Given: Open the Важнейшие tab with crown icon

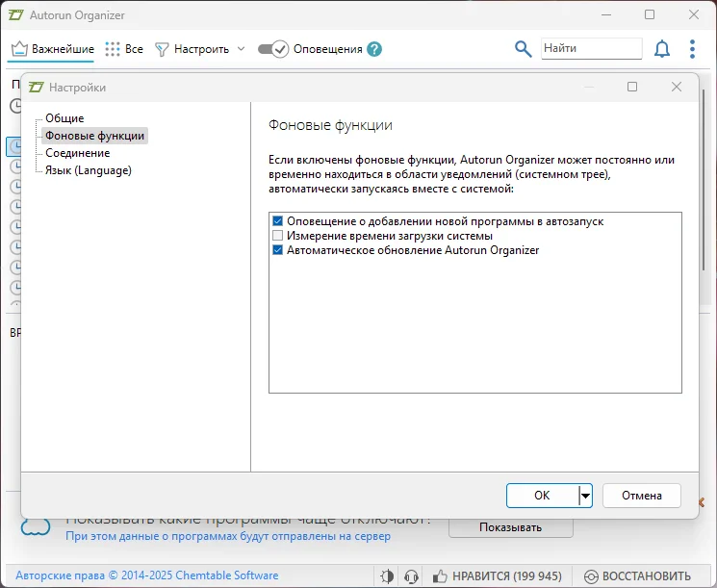Looking at the screenshot, I should [x=53, y=49].
